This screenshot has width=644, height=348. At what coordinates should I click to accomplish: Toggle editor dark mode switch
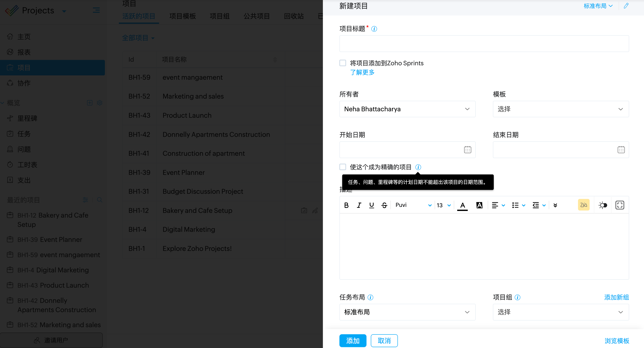(x=603, y=205)
